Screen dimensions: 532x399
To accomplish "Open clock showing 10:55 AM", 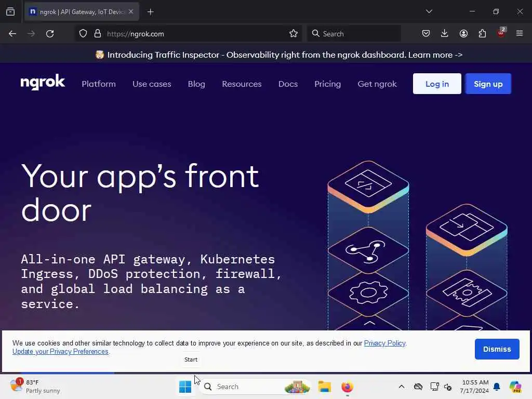I will click(x=475, y=387).
